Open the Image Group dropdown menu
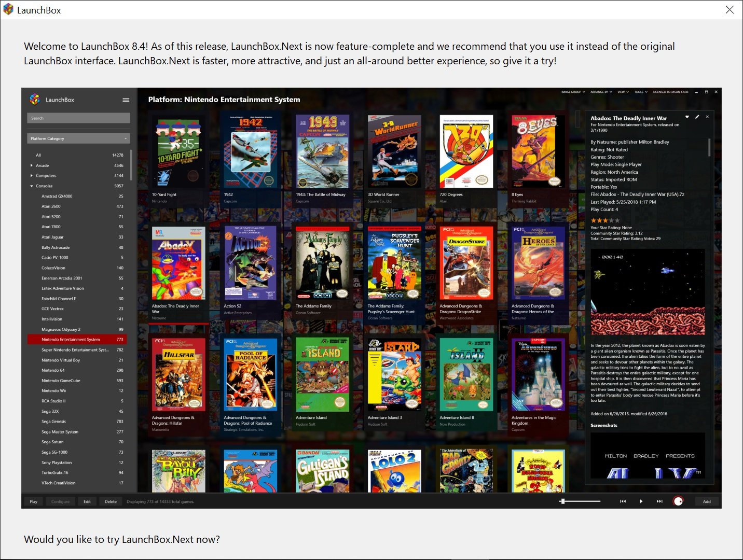This screenshot has width=743, height=560. coord(573,92)
